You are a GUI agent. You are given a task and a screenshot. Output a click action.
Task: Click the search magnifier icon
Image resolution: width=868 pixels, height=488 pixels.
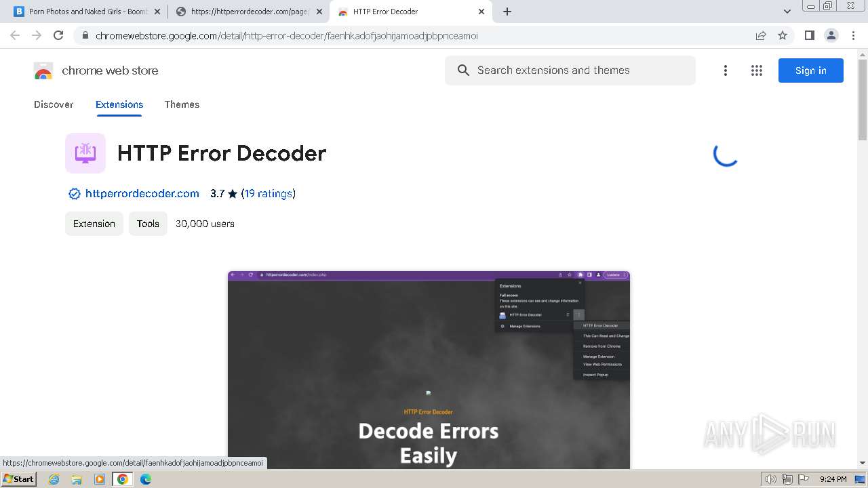click(463, 70)
